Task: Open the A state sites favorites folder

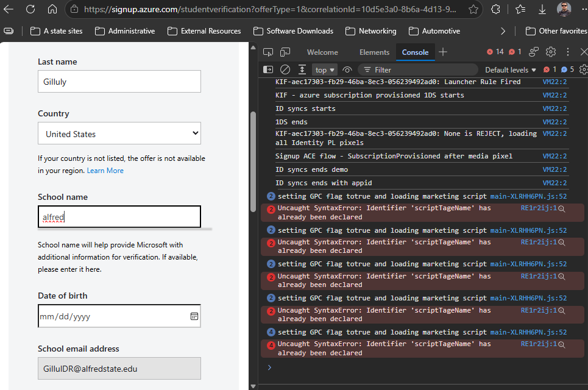Action: [56, 31]
